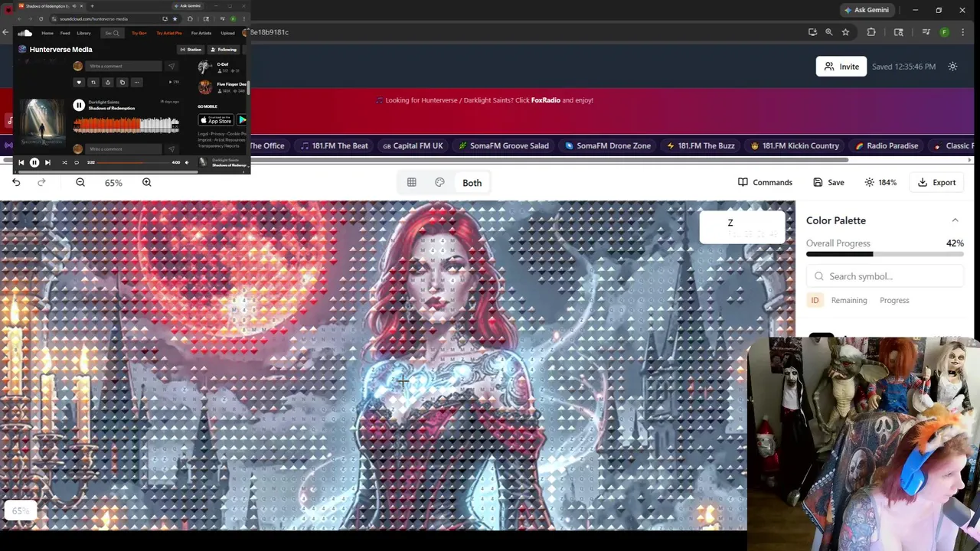This screenshot has height=551, width=980.
Task: Undo the last canvas action
Action: coord(16,182)
